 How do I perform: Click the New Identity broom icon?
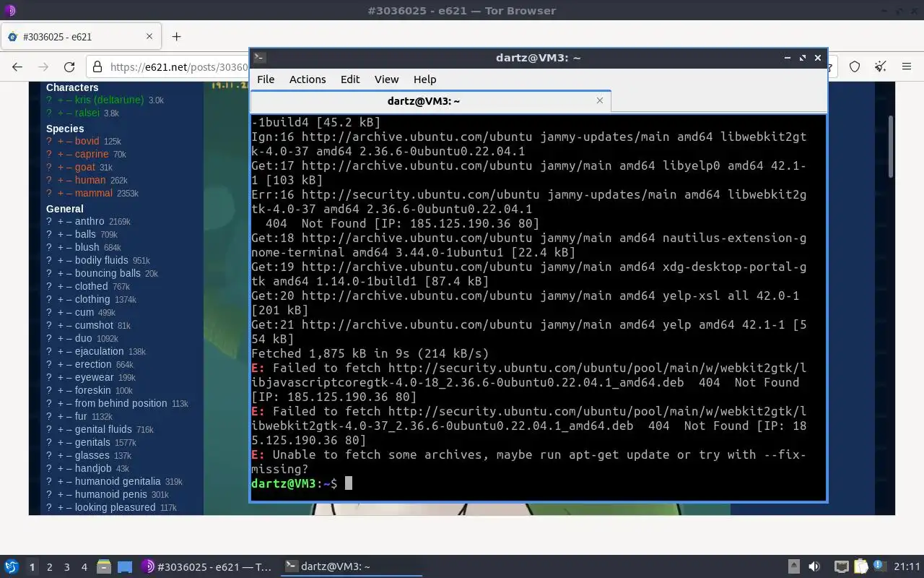tap(881, 66)
